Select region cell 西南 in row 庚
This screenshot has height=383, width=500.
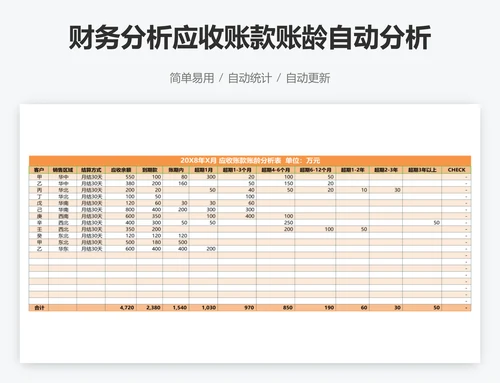(x=63, y=216)
